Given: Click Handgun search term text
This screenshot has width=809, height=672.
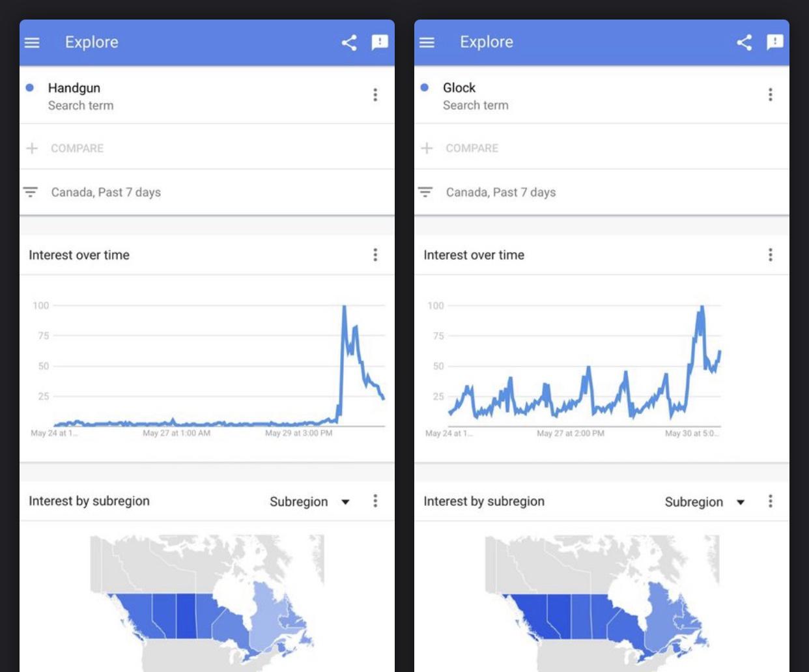Looking at the screenshot, I should coord(74,88).
